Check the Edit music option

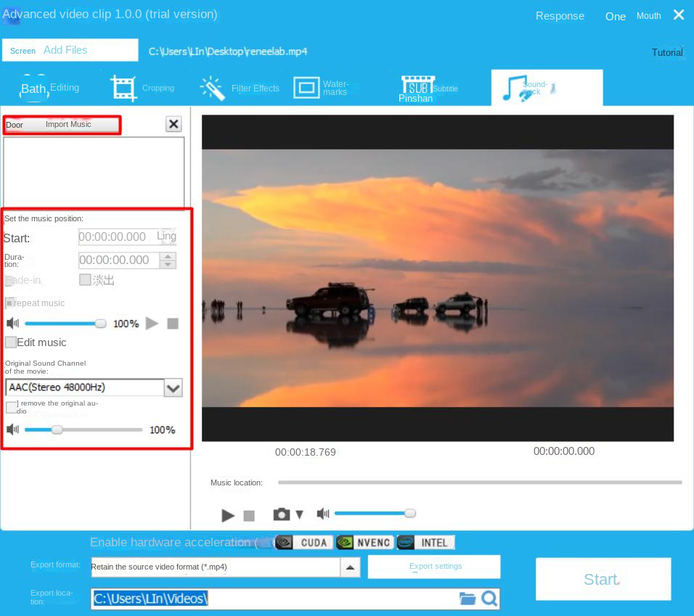(10, 342)
